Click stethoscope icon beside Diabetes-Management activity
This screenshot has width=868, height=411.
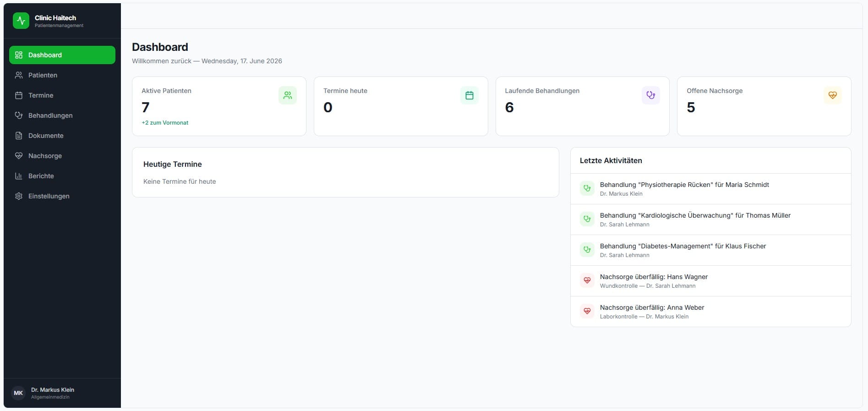click(x=587, y=250)
